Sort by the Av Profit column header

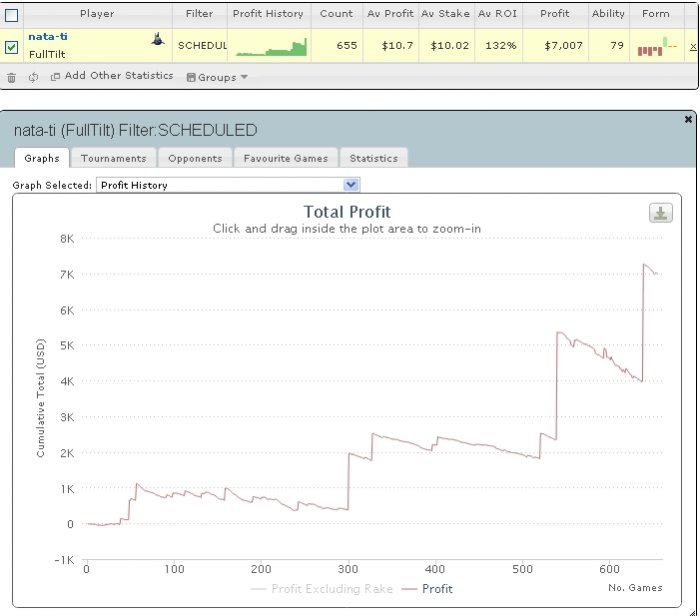(390, 14)
